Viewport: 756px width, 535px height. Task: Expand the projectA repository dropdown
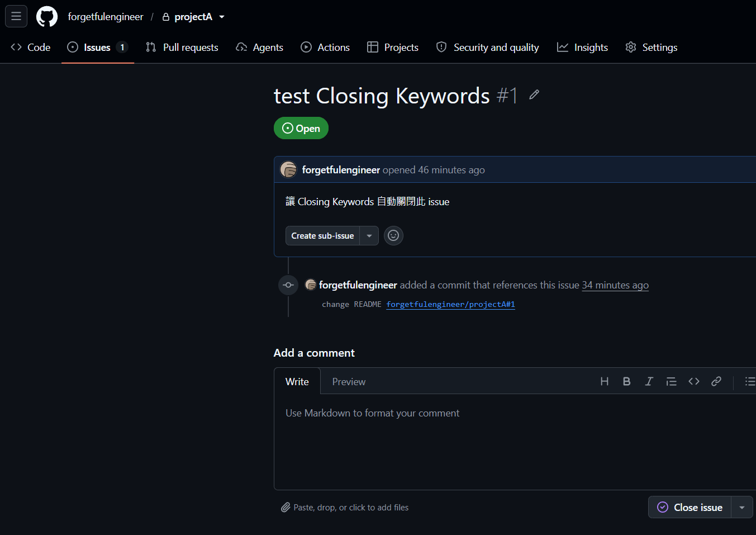click(222, 17)
